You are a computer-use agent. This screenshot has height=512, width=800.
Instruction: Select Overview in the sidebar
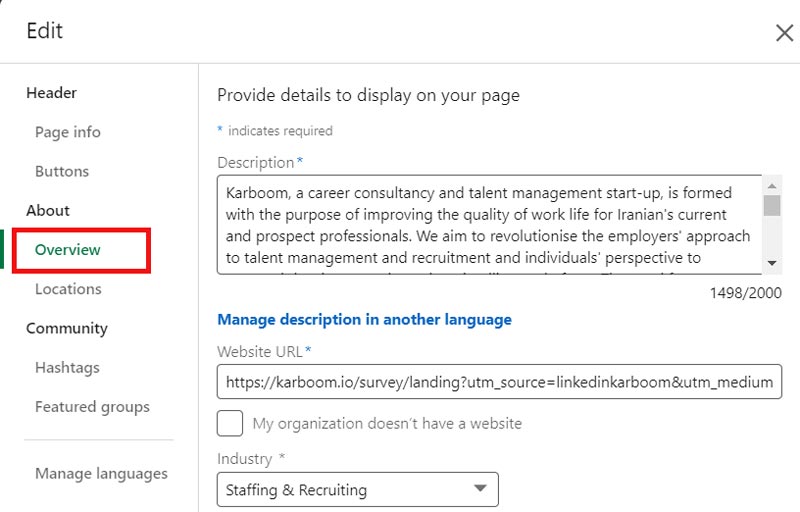(67, 250)
